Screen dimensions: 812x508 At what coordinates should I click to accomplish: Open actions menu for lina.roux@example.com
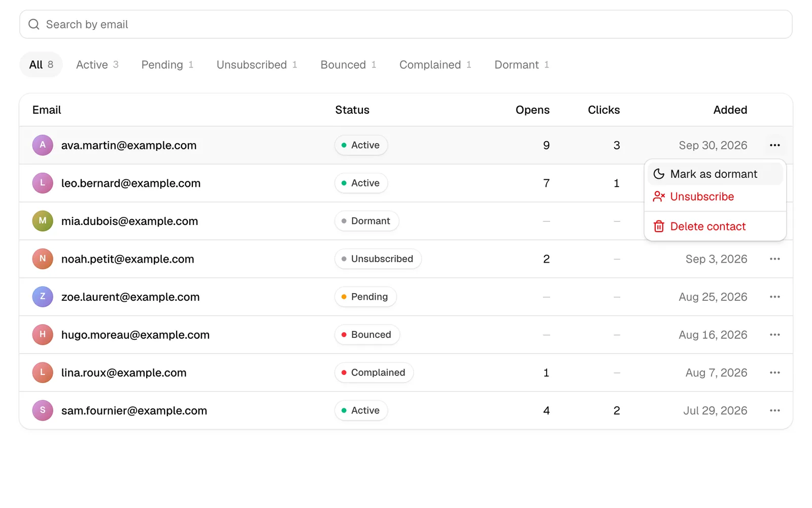tap(774, 373)
